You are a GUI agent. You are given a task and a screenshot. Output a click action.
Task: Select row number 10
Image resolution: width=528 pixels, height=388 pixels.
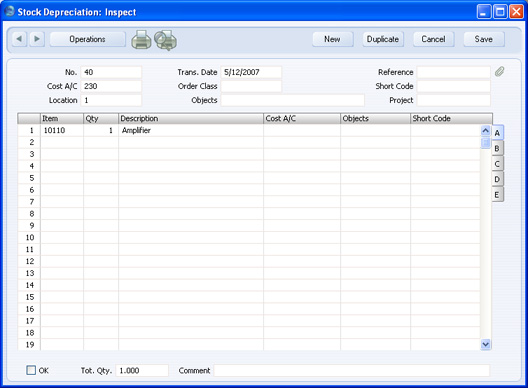tap(29, 237)
